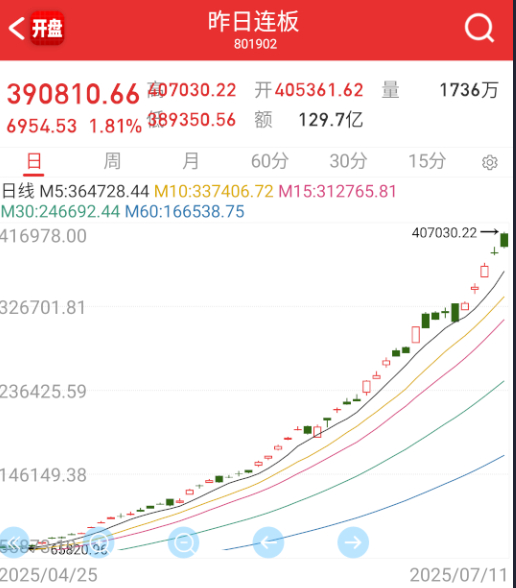Zoom in the chart with the plus magnifier
This screenshot has width=516, height=588.
99,542
